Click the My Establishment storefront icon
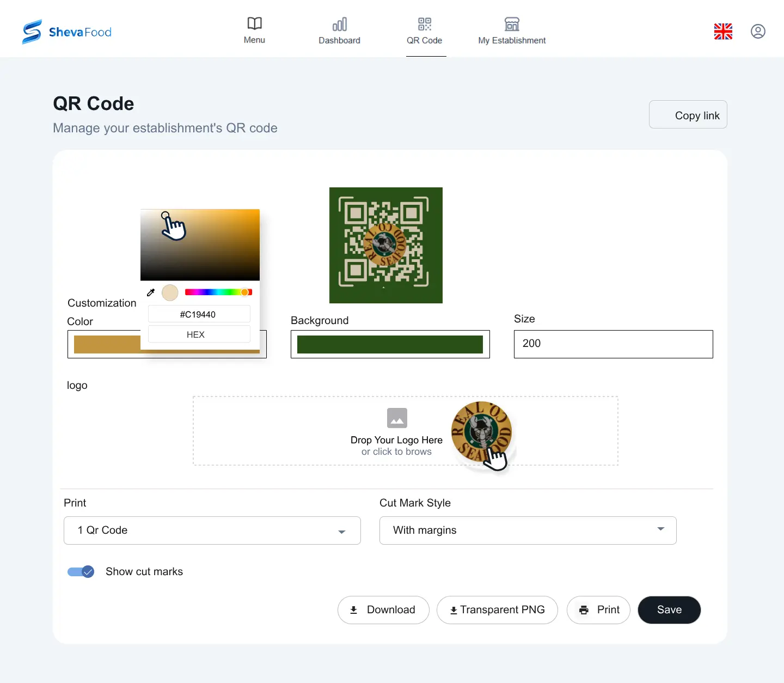 tap(512, 25)
